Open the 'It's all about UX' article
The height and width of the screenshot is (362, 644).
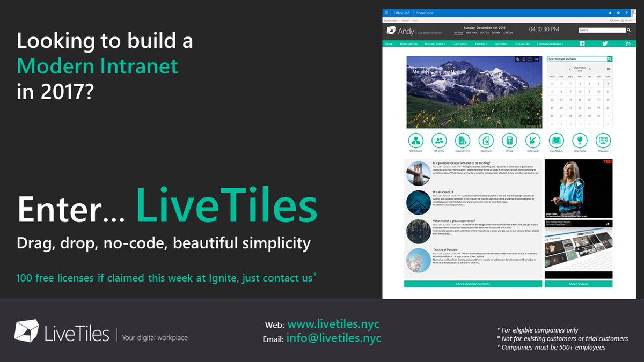443,191
